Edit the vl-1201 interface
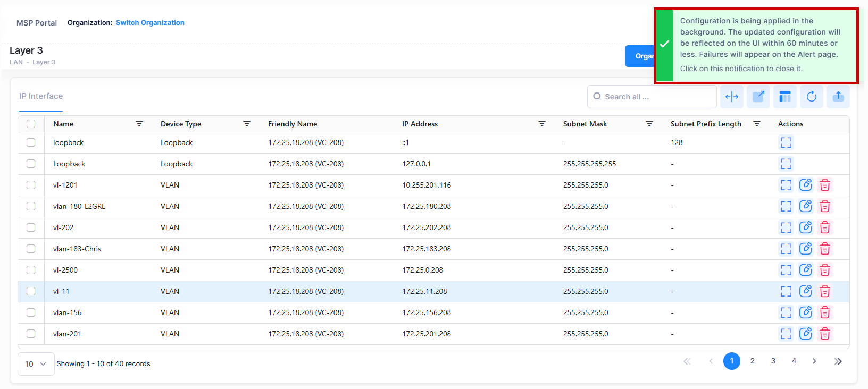 [x=805, y=185]
